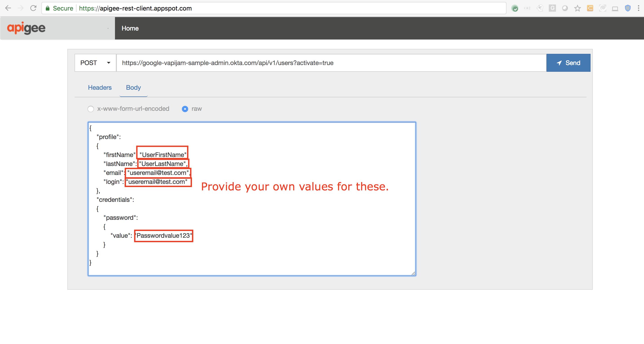Click the browser forward arrow
644x344 pixels.
21,8
